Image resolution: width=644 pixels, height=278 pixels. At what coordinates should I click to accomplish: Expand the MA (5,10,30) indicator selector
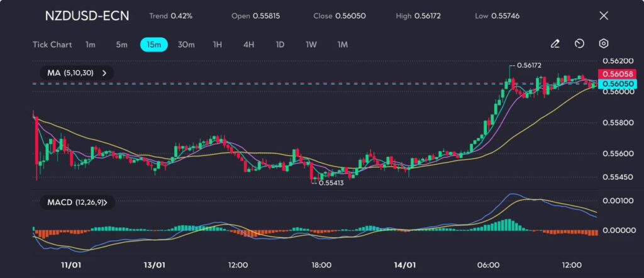77,73
